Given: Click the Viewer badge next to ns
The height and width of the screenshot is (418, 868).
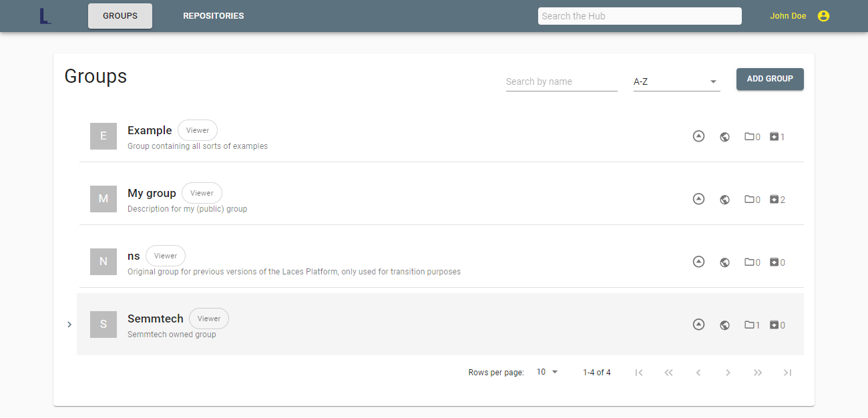Looking at the screenshot, I should point(166,256).
